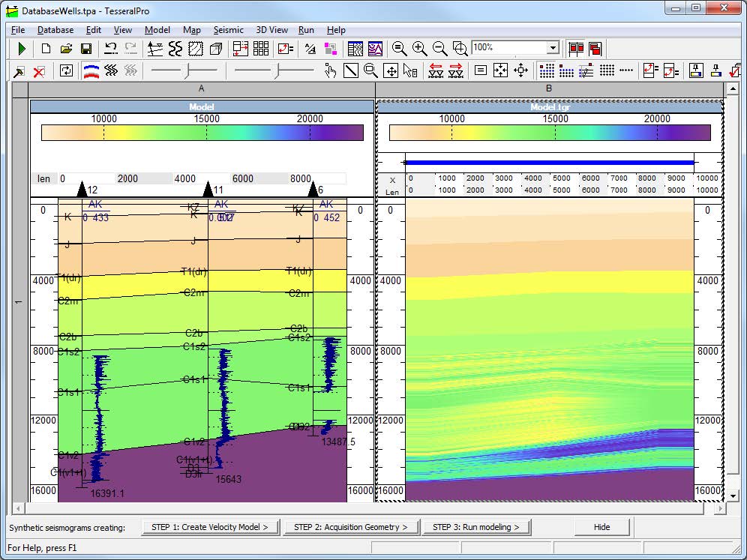The width and height of the screenshot is (747, 560).
Task: Open a file using the folder icon
Action: pyautogui.click(x=66, y=49)
